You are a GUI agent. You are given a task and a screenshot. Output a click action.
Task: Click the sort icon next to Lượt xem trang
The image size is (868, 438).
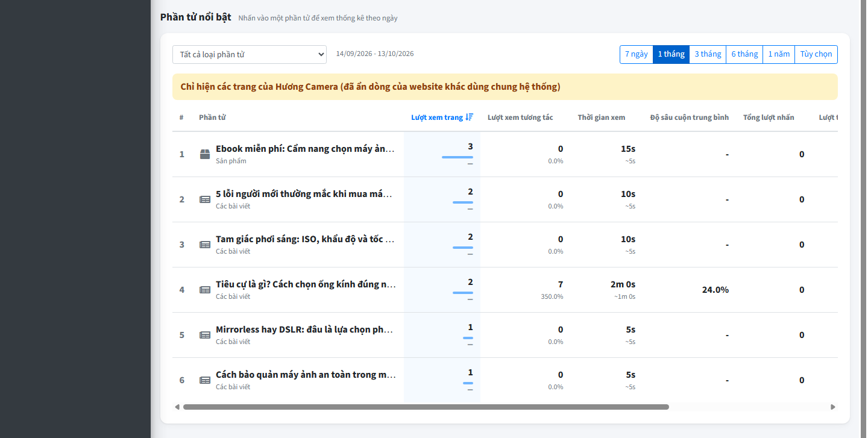coord(470,117)
